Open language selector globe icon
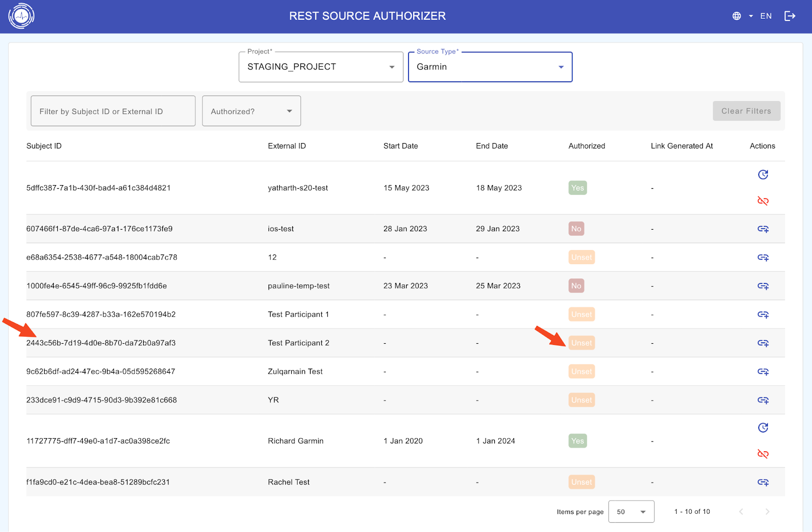The image size is (812, 532). click(x=736, y=16)
